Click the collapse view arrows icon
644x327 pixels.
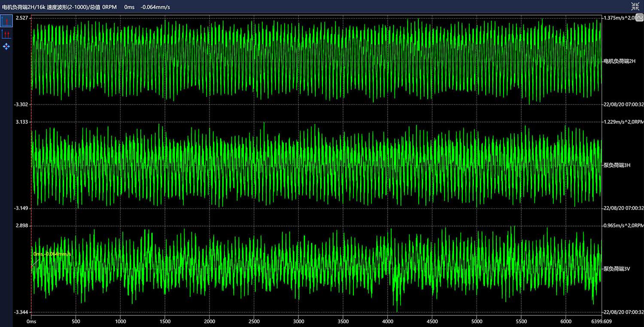tap(635, 6)
